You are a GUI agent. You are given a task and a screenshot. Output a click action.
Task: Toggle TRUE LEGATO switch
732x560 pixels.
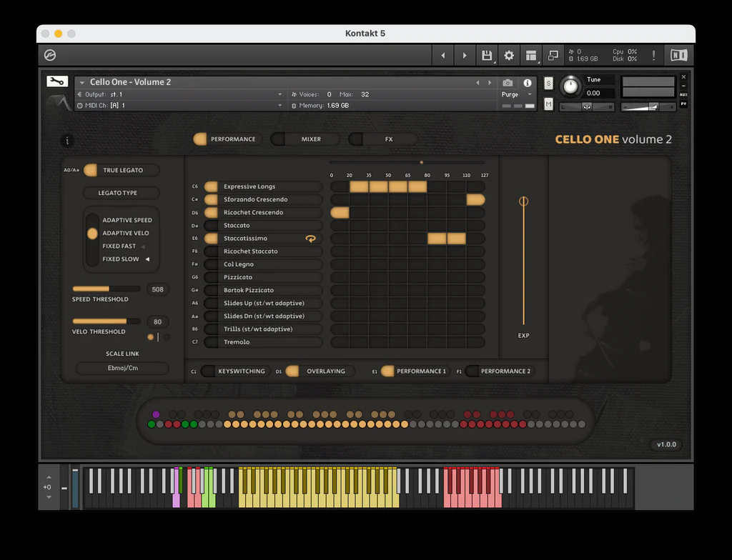[91, 170]
